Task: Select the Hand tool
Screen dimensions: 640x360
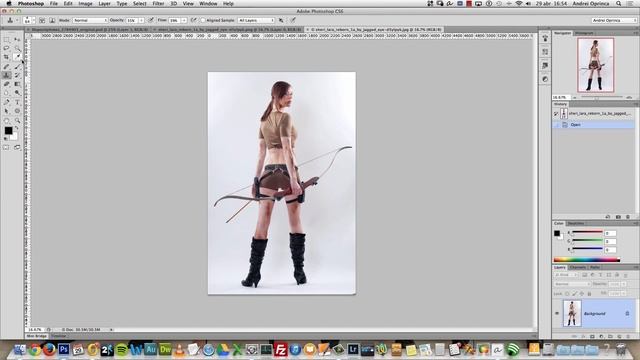Action: pyautogui.click(x=7, y=120)
